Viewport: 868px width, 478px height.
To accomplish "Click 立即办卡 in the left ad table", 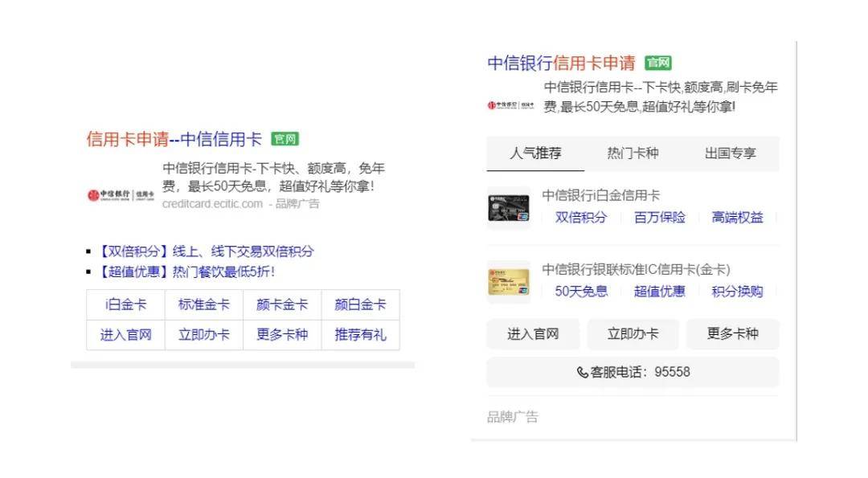I will 203,335.
